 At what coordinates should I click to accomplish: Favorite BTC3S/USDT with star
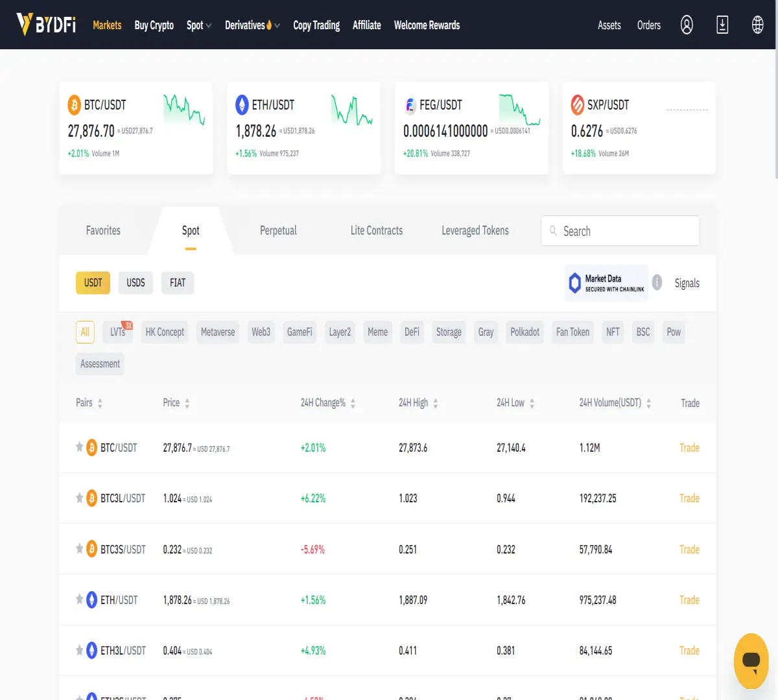pos(79,548)
